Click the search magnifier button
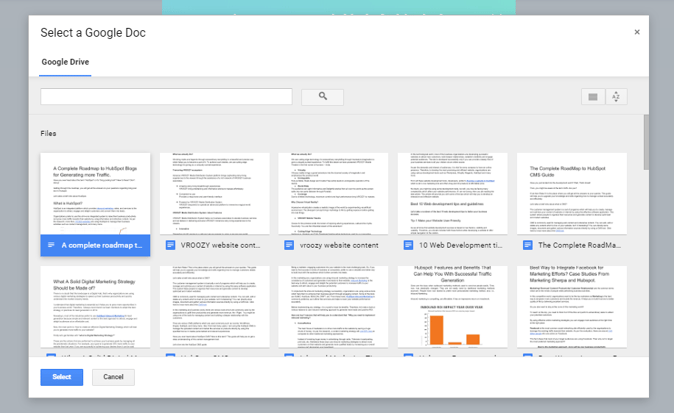Image resolution: width=674 pixels, height=413 pixels. pos(322,97)
